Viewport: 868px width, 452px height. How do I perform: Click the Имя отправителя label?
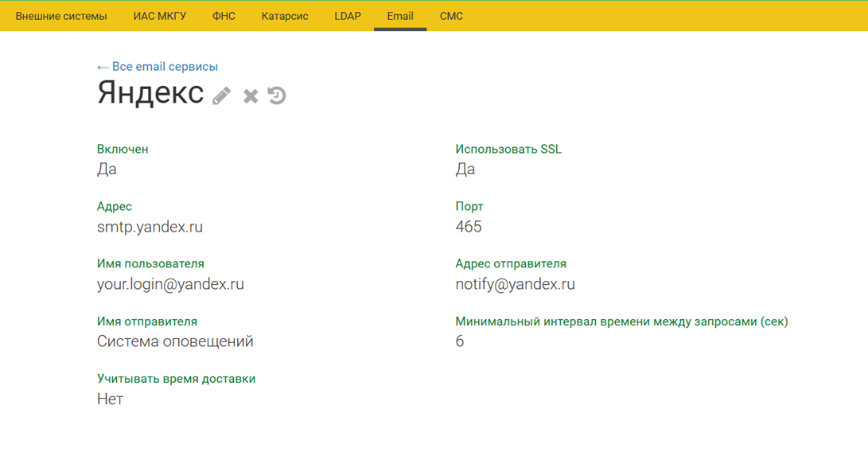tap(146, 321)
